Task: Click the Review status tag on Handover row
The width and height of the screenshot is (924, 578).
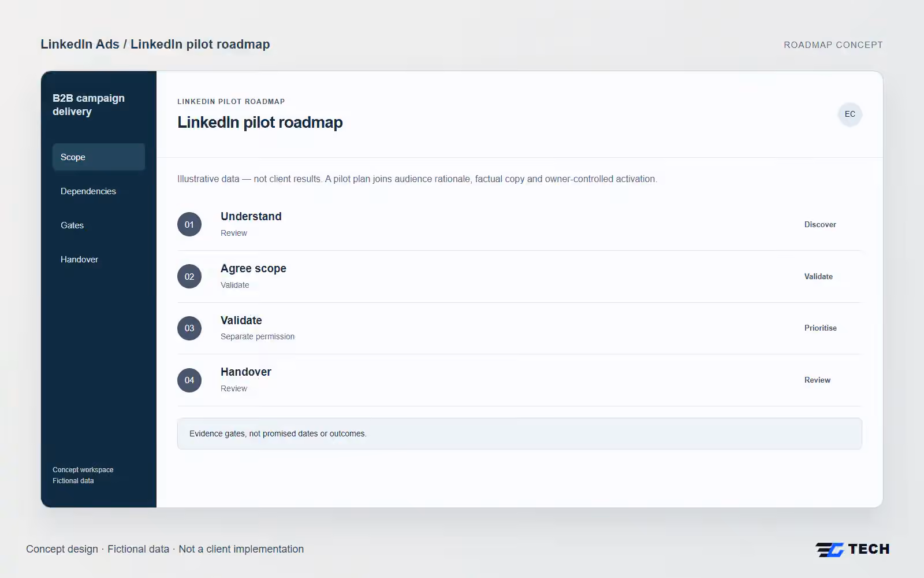Action: (x=817, y=380)
